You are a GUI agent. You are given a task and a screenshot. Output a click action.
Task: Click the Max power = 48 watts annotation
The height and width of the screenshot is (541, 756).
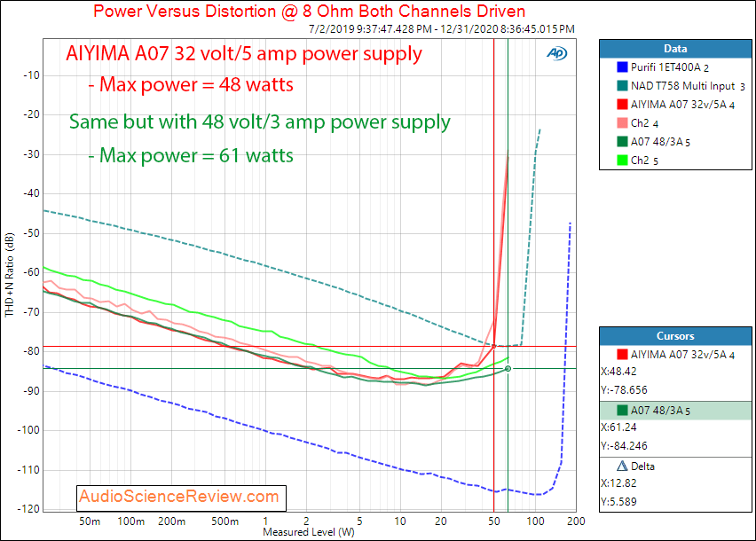coord(191,85)
